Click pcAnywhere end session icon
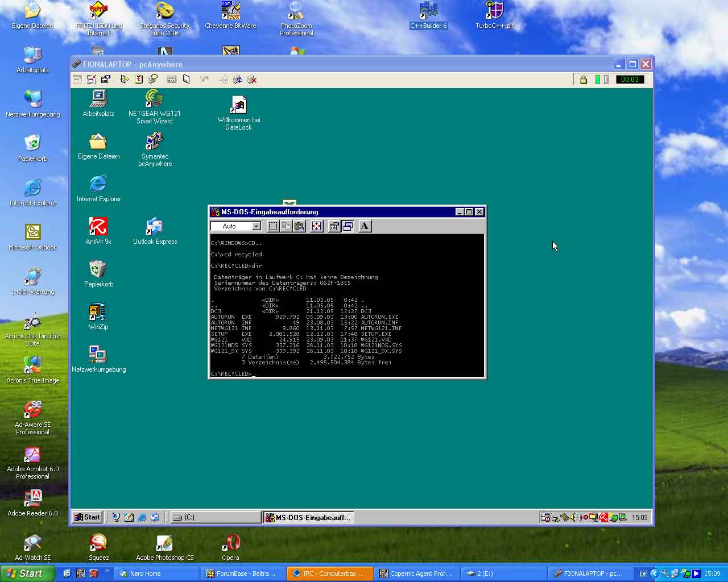The height and width of the screenshot is (582, 728). click(x=252, y=80)
